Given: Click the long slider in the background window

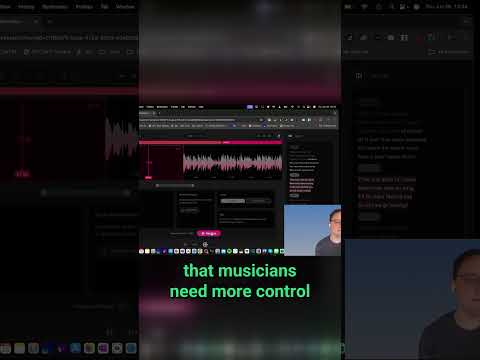Looking at the screenshot, I should click(x=85, y=193).
